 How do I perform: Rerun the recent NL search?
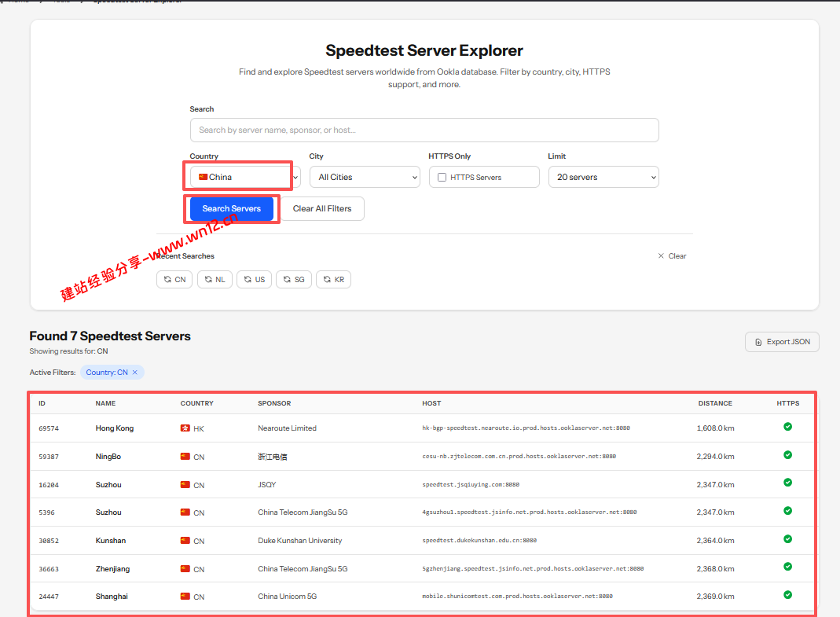pyautogui.click(x=215, y=279)
